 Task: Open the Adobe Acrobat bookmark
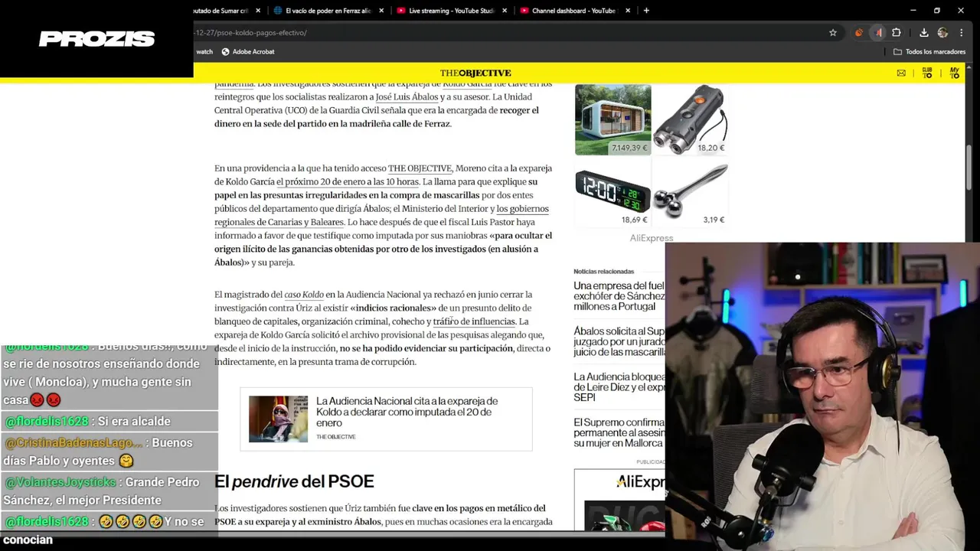pos(248,52)
